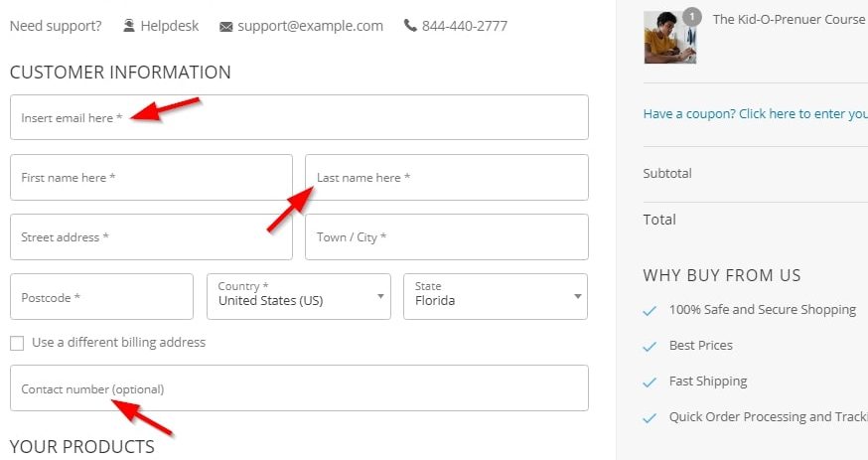868x460 pixels.
Task: Open the Helpdesk support link
Action: click(x=169, y=26)
